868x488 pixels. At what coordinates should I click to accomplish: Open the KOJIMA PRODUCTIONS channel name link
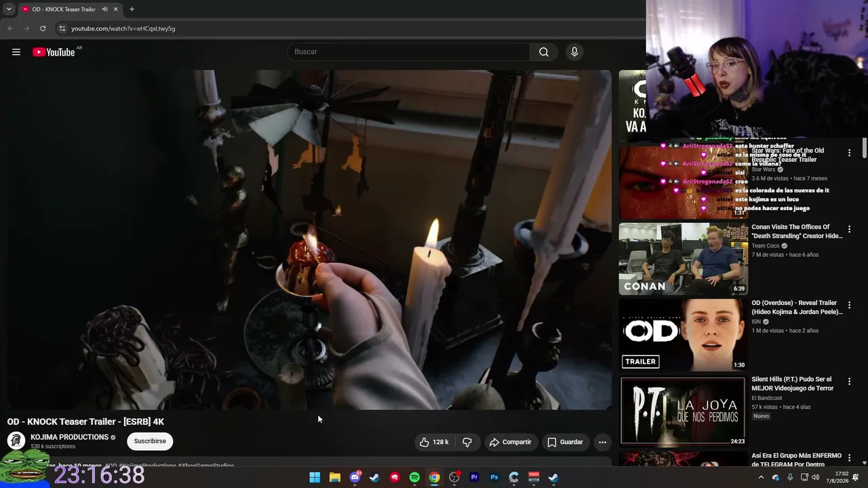pyautogui.click(x=69, y=437)
